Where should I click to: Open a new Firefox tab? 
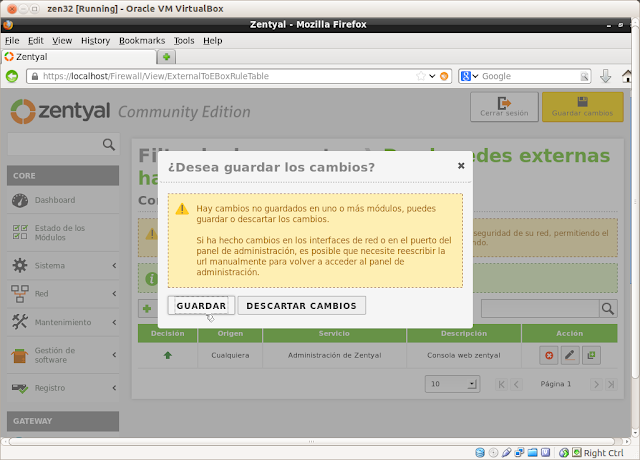point(167,57)
